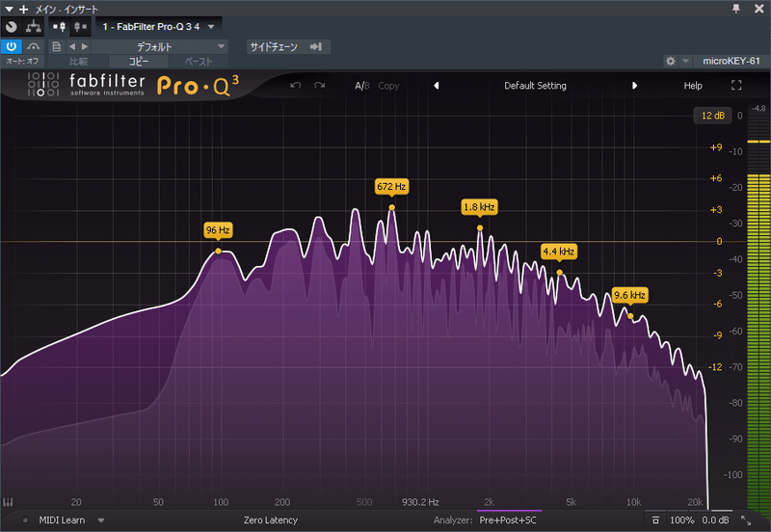Click the round knob icon at top-left
771x532 pixels.
(12, 27)
